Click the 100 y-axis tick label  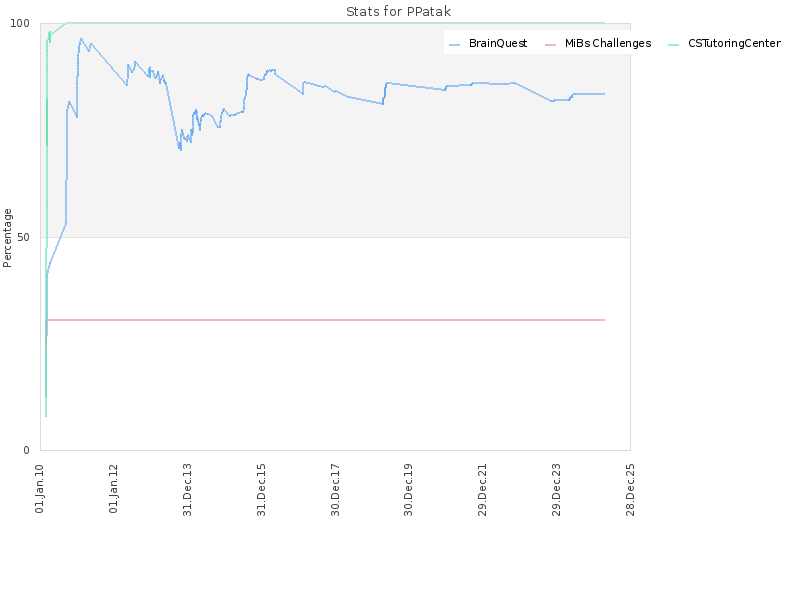click(20, 23)
